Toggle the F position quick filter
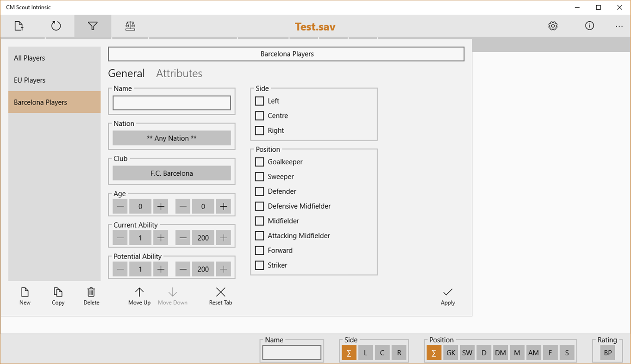 [x=550, y=353]
